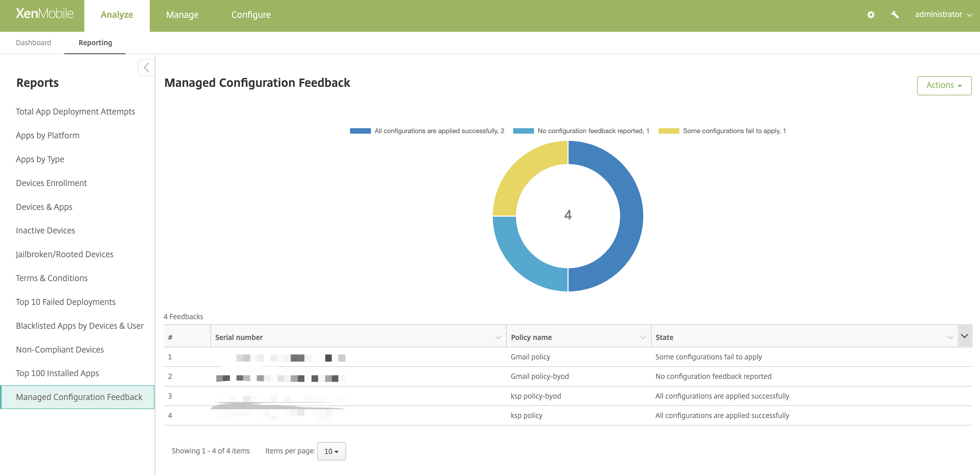Switch to the Dashboard tab
Screen dimensions: 980x475
tap(33, 42)
